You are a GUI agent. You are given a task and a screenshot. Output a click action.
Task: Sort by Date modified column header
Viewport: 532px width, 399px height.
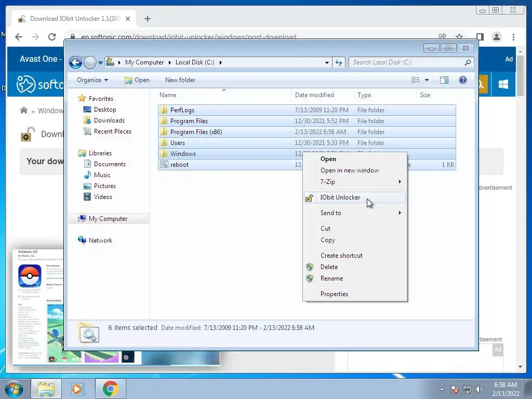(322, 95)
